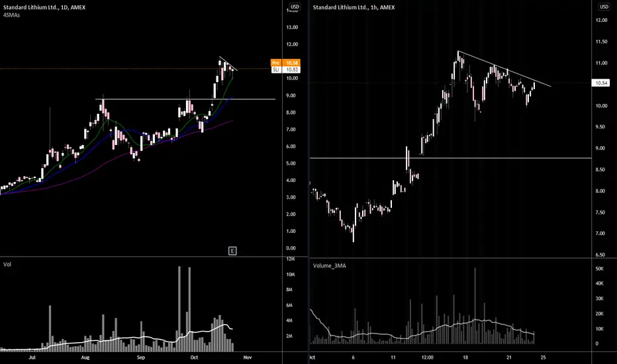Viewport: 617px width, 364px height.
Task: Click the 10.54 last price label on 1h chart
Action: [601, 83]
